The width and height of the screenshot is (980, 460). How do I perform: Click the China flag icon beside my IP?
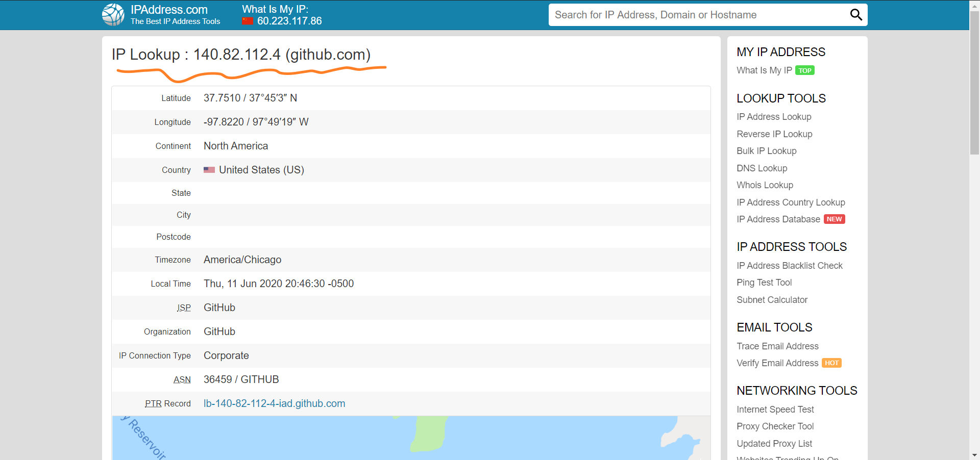click(x=248, y=21)
